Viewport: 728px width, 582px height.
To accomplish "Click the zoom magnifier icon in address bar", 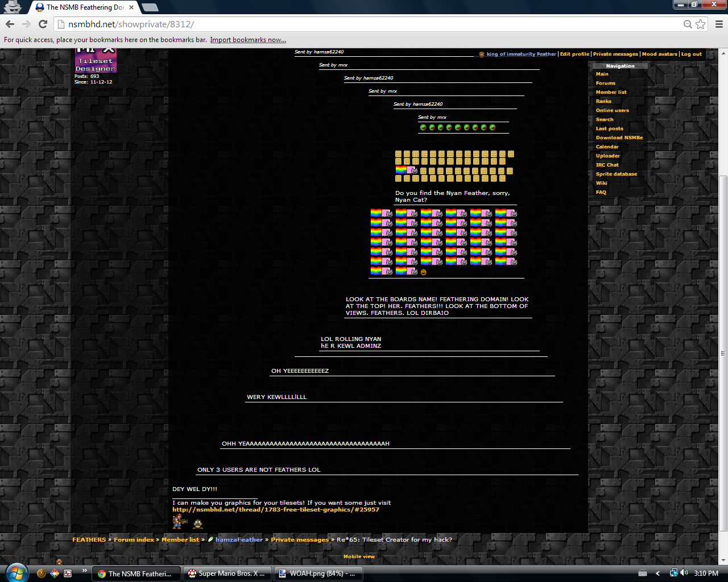I will (688, 24).
